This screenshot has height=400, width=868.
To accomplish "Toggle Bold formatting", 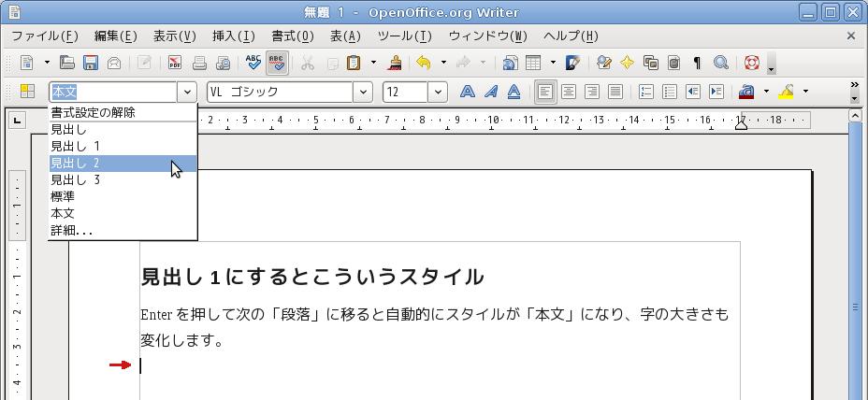I will point(468,92).
